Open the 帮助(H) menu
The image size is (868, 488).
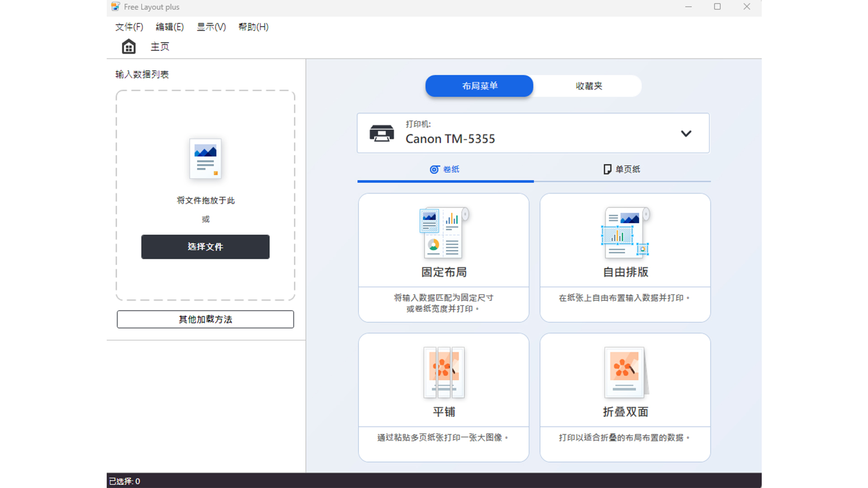pyautogui.click(x=254, y=27)
